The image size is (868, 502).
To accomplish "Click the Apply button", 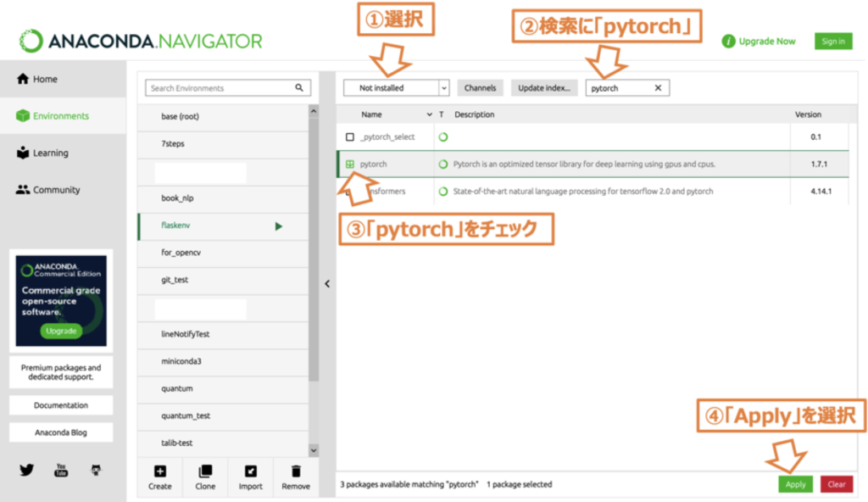I will (795, 484).
